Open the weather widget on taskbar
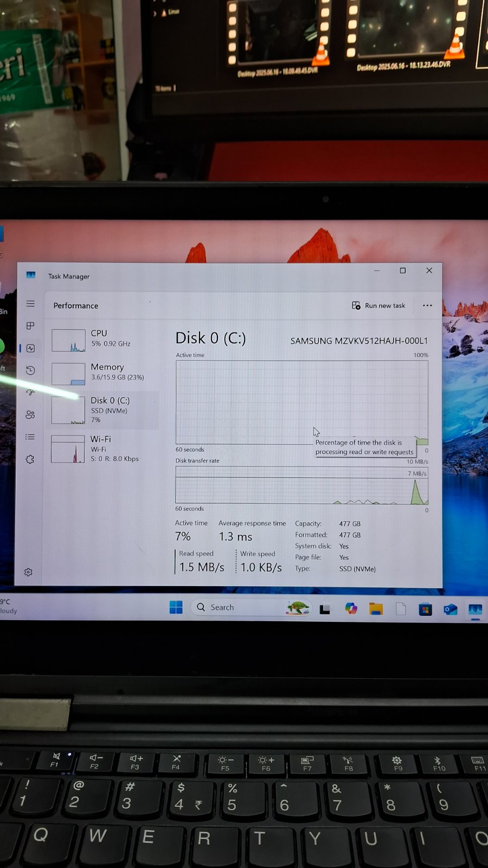The height and width of the screenshot is (868, 488). (x=8, y=606)
